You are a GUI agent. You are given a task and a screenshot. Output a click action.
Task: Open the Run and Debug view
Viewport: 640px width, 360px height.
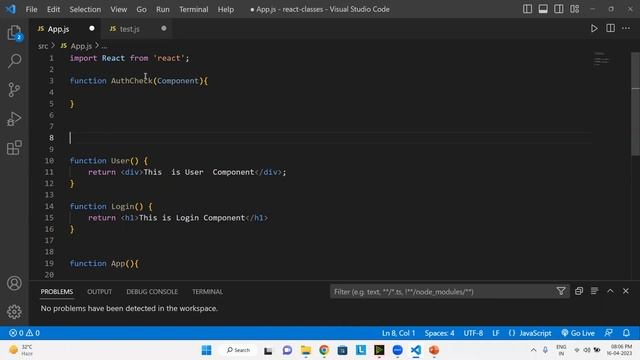[14, 119]
